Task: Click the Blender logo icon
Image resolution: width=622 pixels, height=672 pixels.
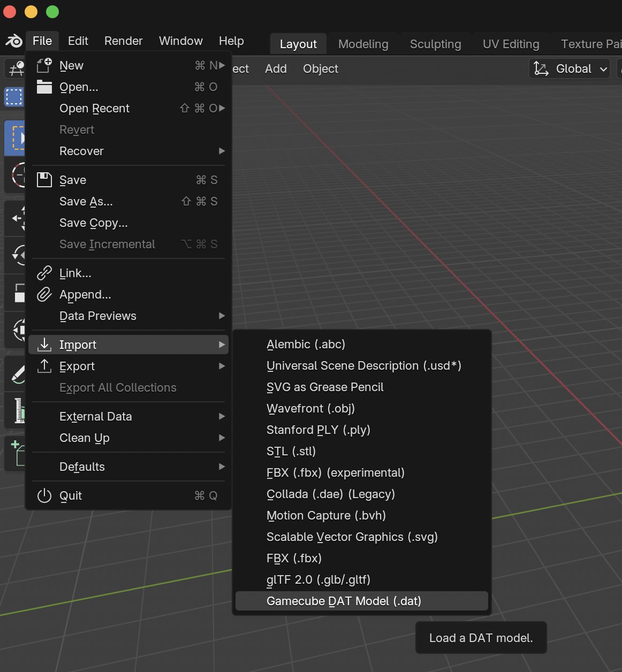Action: pyautogui.click(x=14, y=41)
